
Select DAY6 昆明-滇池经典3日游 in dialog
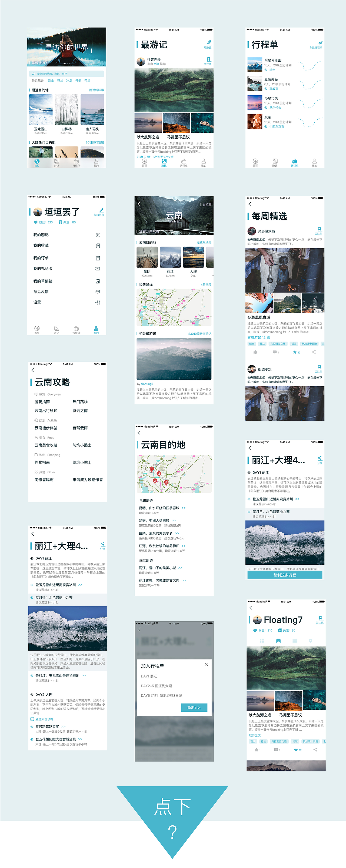point(161,695)
